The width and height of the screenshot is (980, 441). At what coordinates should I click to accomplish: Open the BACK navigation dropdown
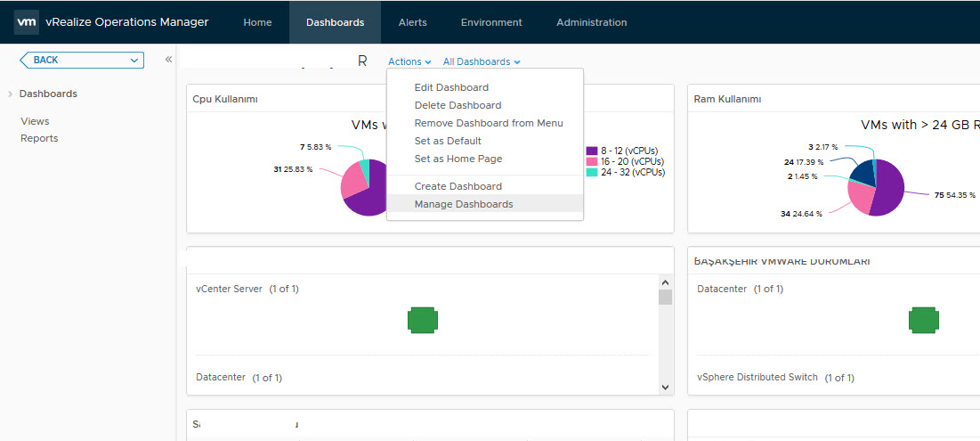(x=81, y=60)
